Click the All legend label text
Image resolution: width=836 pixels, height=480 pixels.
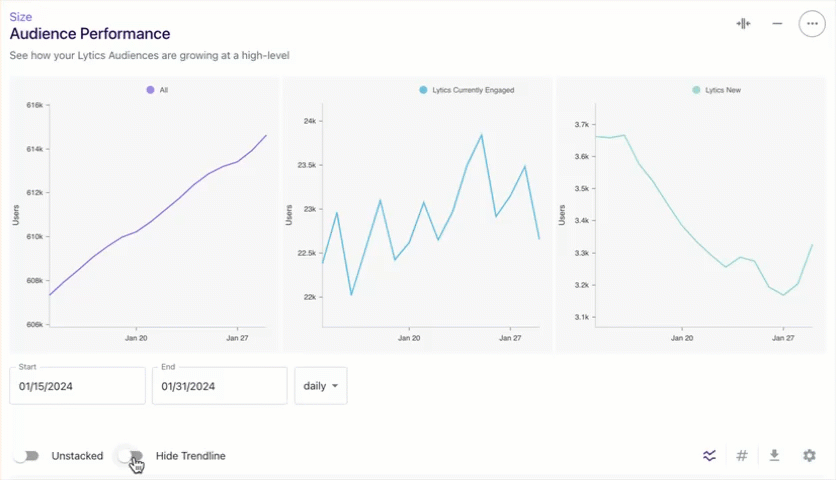164,90
